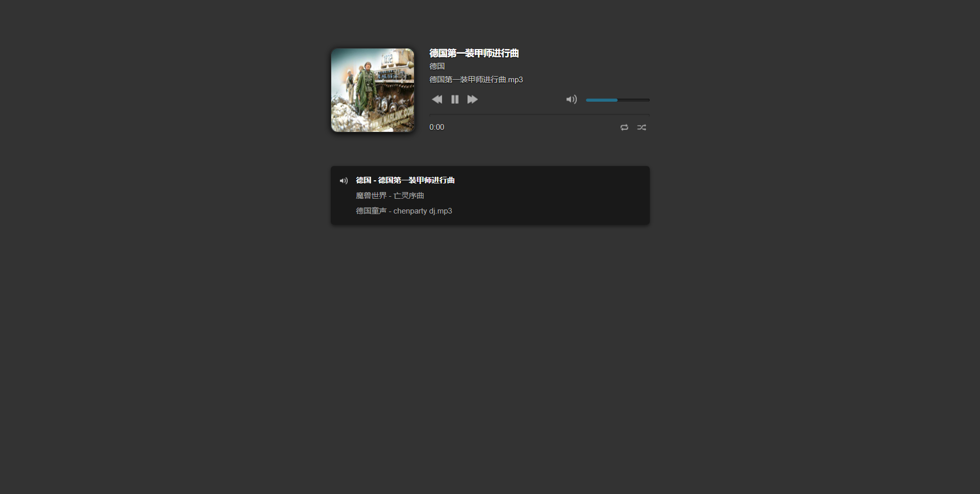This screenshot has width=980, height=494.
Task: Click the now-playing speaker icon in playlist
Action: 344,180
